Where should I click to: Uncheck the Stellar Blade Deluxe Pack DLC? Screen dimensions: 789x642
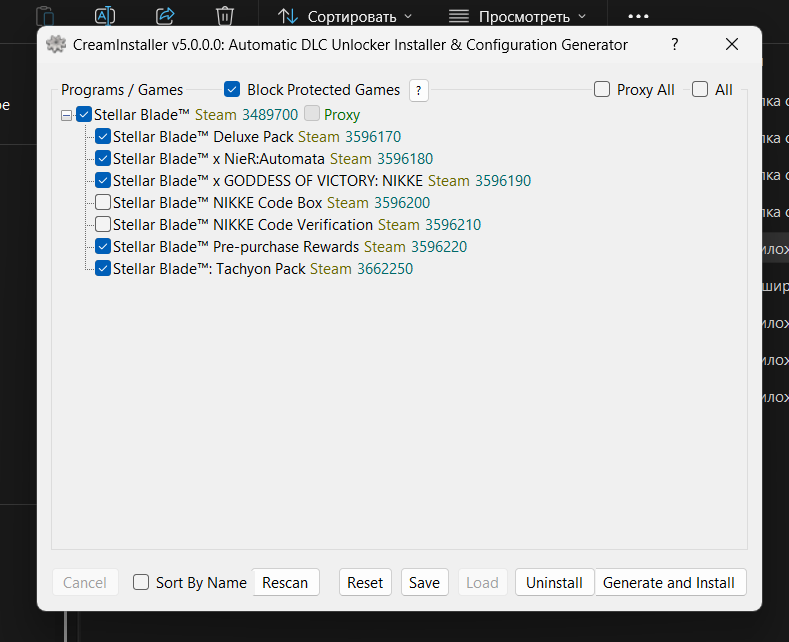[103, 137]
